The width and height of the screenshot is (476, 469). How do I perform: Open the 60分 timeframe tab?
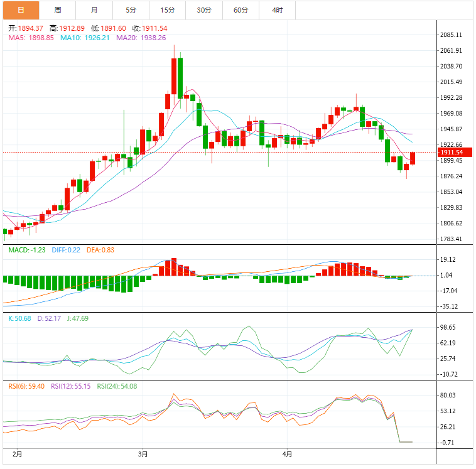coord(241,10)
